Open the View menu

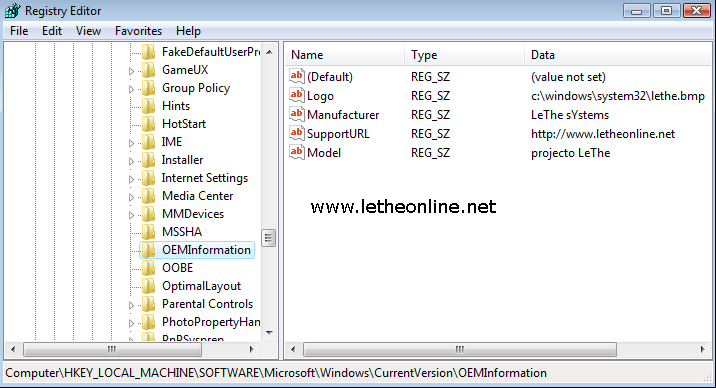pos(88,31)
